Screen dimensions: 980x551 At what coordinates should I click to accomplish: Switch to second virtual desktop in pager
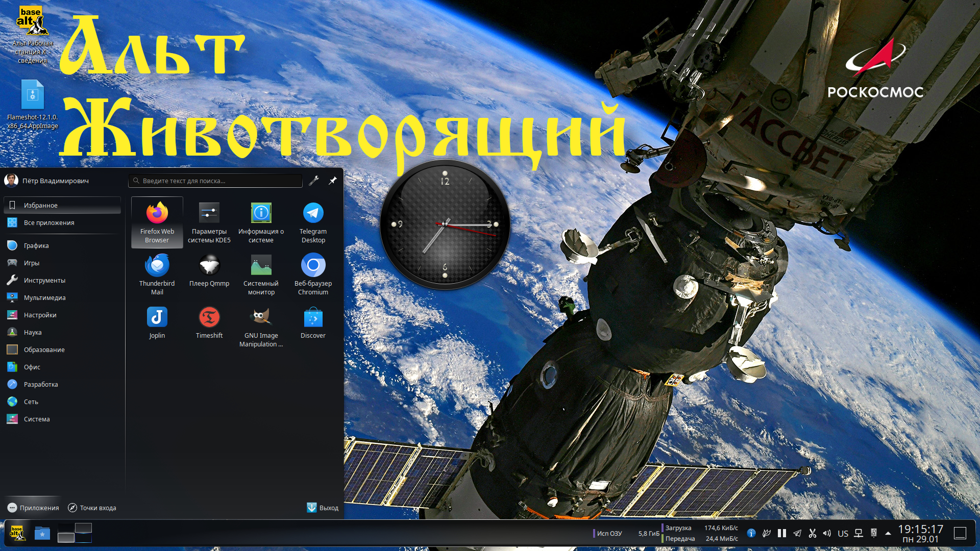click(83, 528)
